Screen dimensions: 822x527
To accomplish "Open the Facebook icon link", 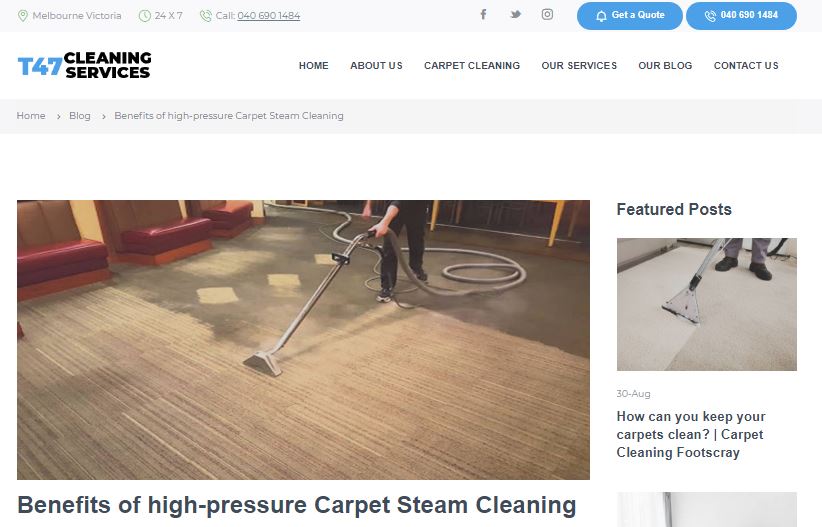I will point(483,15).
